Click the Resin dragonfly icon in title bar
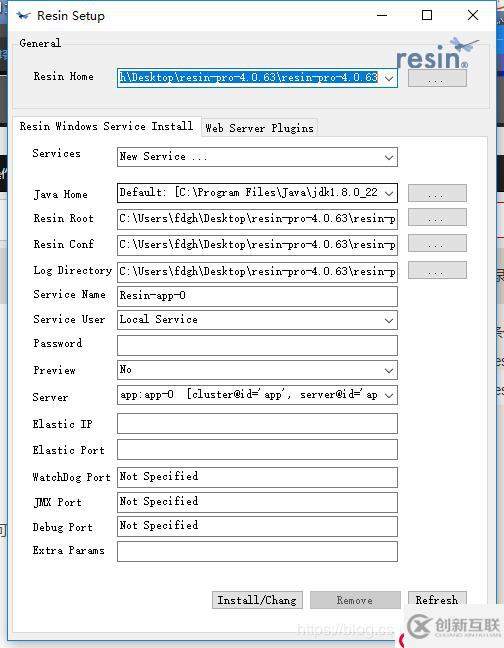Image resolution: width=504 pixels, height=648 pixels. click(24, 16)
